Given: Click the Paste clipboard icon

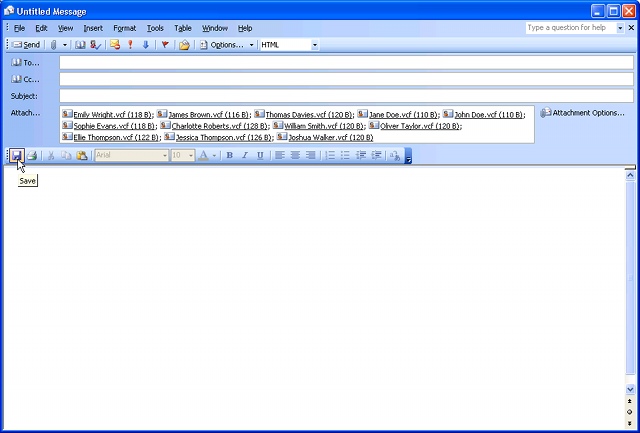Looking at the screenshot, I should click(x=82, y=155).
